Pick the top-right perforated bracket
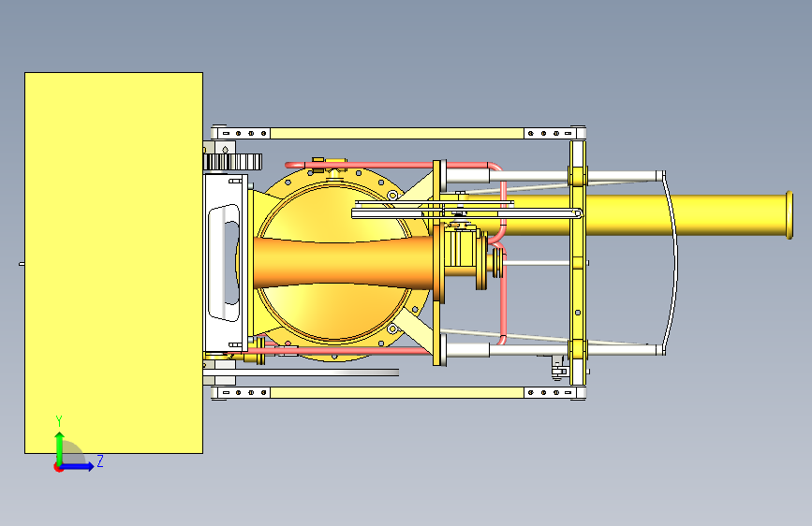Screen dimensions: 812x526 554,133
